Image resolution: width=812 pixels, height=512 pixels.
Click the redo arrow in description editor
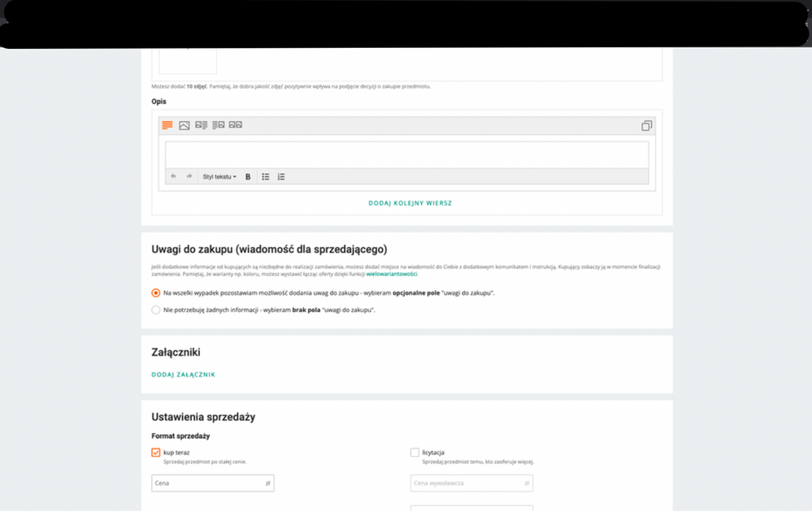coord(189,176)
